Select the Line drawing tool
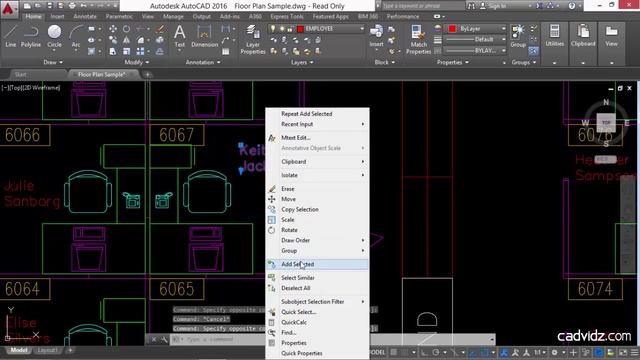 point(11,36)
